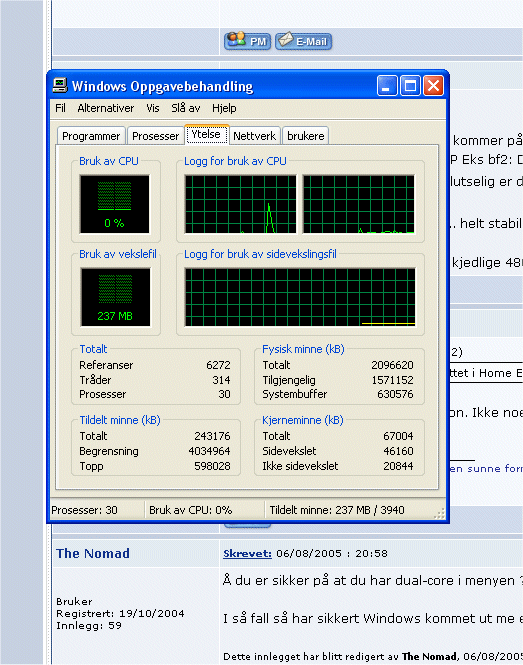Click the second CPU usage history graph
523x665 pixels.
click(358, 204)
